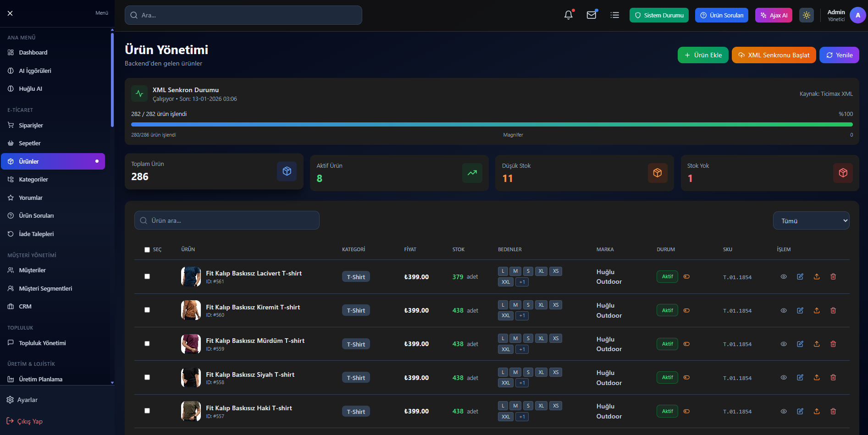Toggle active status of Haki T-shirt
868x435 pixels.
tap(686, 411)
